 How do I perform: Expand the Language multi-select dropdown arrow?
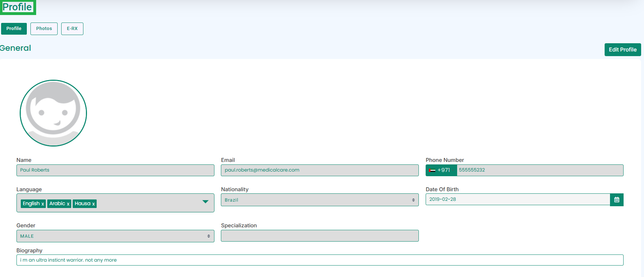click(205, 202)
